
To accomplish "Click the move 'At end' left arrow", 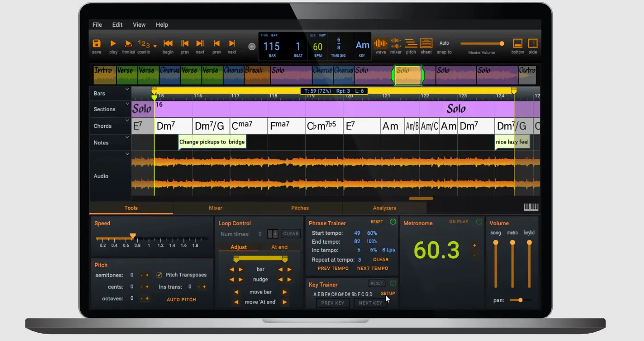I will pos(236,302).
